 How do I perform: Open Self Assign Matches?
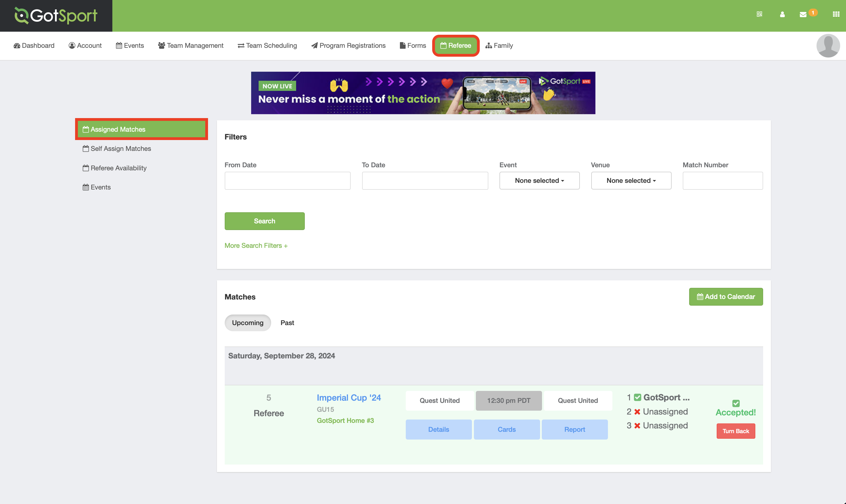(117, 148)
